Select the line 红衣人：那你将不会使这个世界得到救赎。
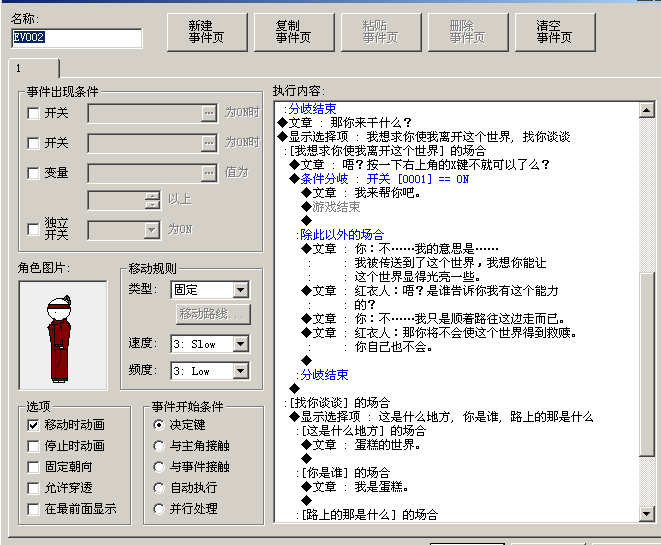This screenshot has width=661, height=545. click(x=439, y=333)
